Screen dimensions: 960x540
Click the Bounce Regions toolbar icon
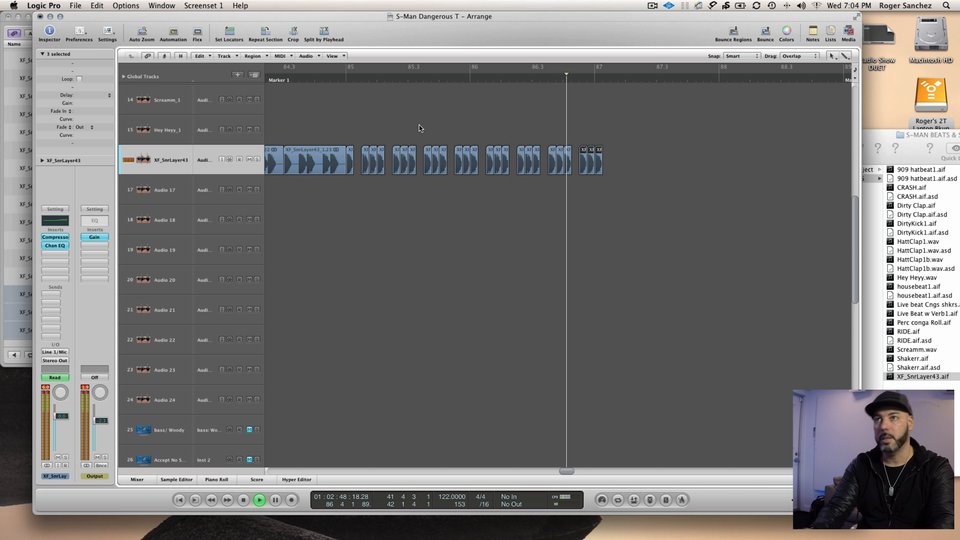[733, 34]
